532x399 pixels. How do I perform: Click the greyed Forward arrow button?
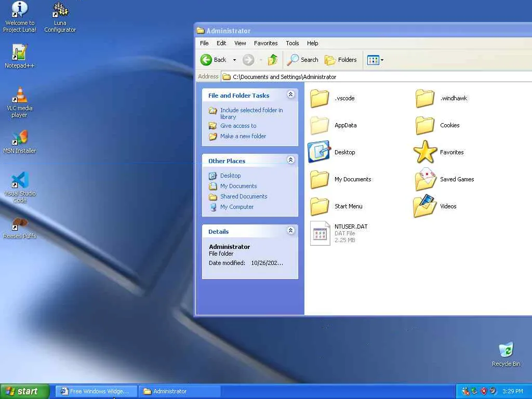[248, 60]
